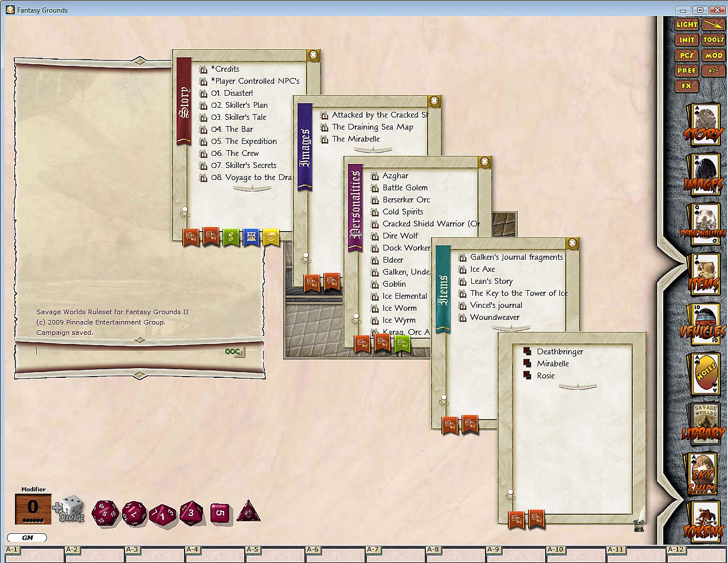Open the Story card in the sidebar
728x563 pixels.
point(702,125)
